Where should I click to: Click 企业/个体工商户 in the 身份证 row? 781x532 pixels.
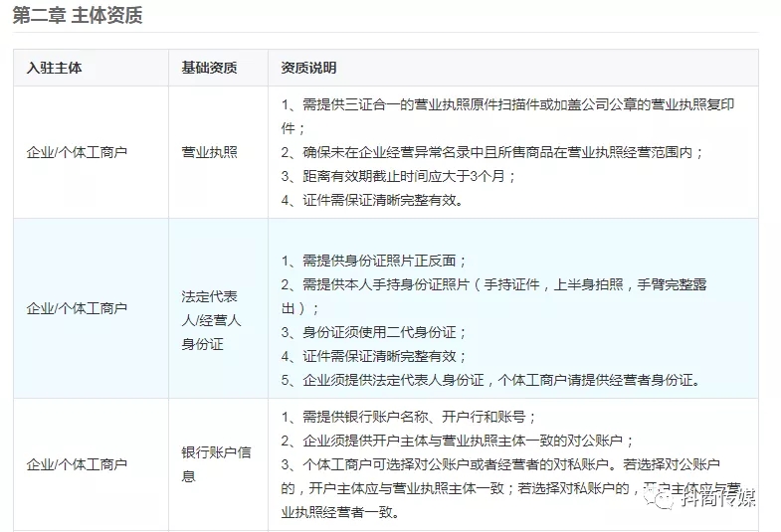click(x=77, y=308)
